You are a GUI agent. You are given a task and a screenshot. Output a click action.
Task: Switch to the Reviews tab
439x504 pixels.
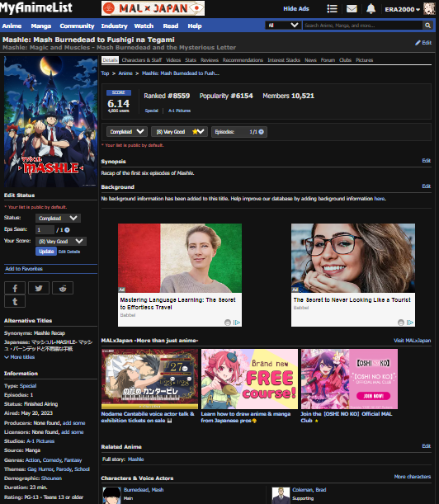point(210,60)
